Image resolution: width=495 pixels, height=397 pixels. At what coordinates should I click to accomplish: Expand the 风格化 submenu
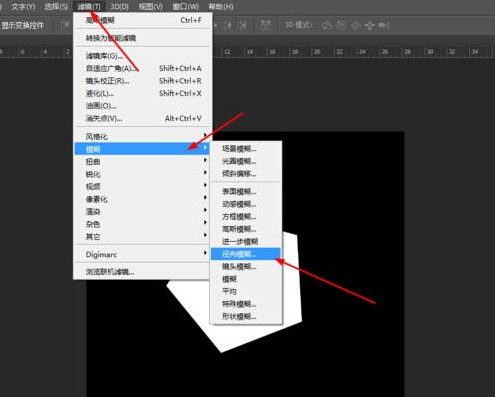click(143, 136)
